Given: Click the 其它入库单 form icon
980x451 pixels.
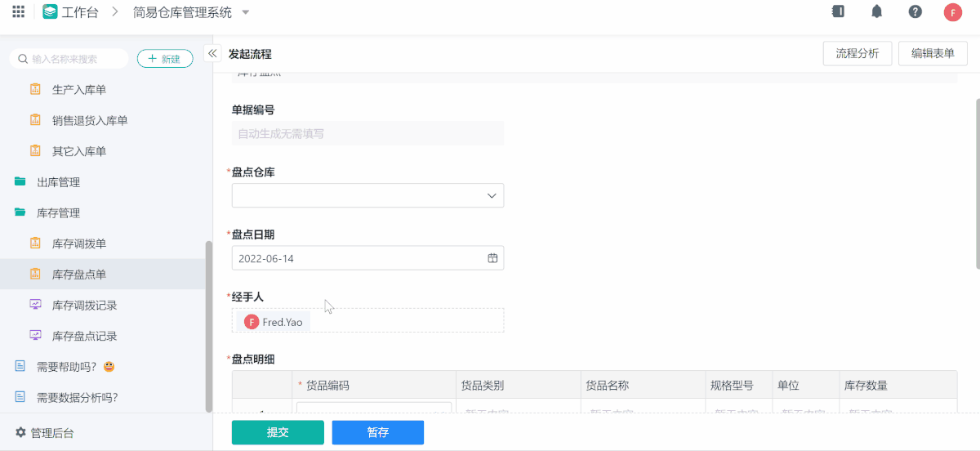Looking at the screenshot, I should coord(35,150).
